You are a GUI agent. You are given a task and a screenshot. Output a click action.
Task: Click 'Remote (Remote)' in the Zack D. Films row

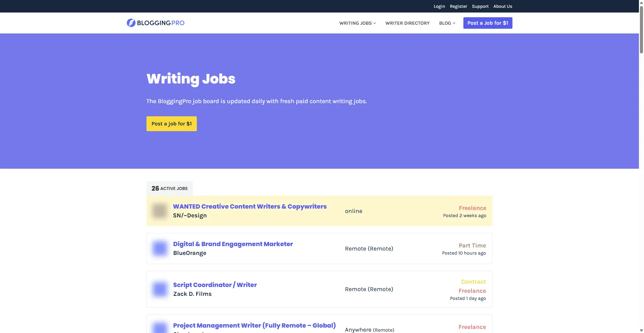point(369,289)
